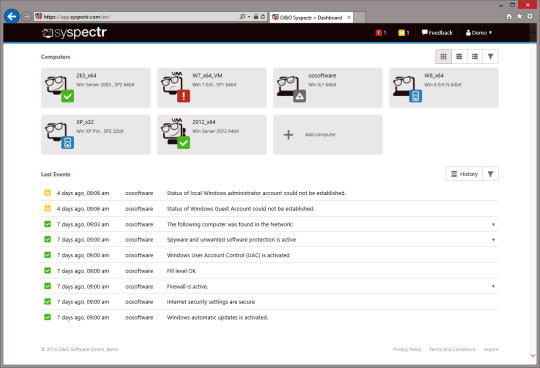This screenshot has width=540, height=368.
Task: Switch computers to detailed list view
Action: click(x=475, y=56)
